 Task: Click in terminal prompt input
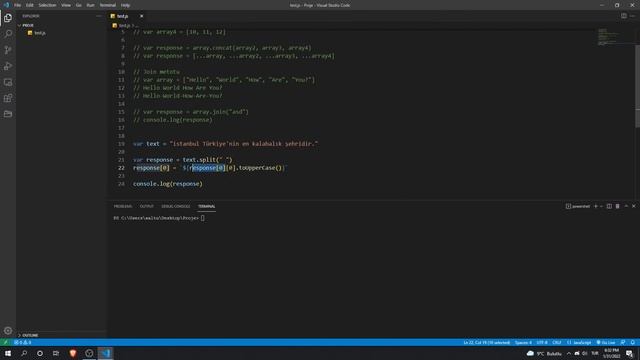(x=202, y=218)
